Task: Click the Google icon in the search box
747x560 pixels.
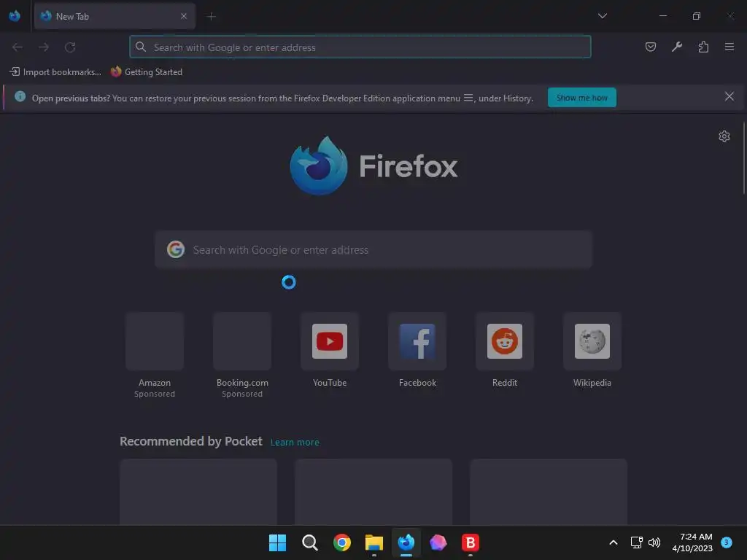Action: coord(176,249)
